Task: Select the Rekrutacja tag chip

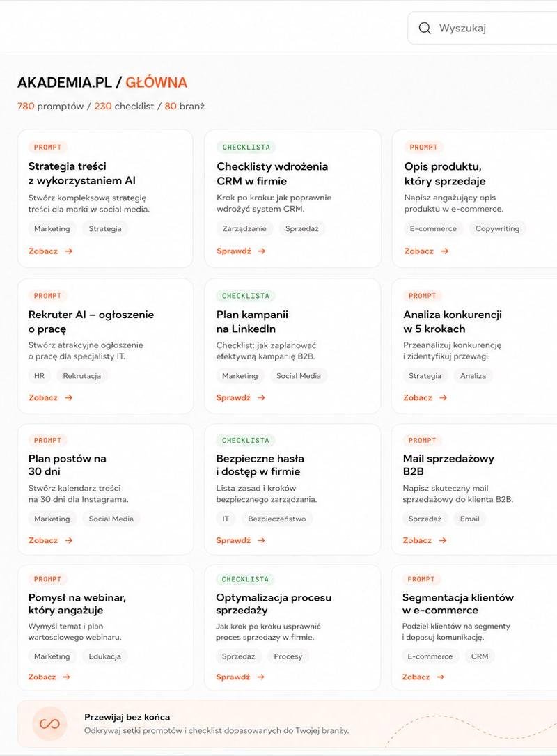Action: [x=82, y=376]
